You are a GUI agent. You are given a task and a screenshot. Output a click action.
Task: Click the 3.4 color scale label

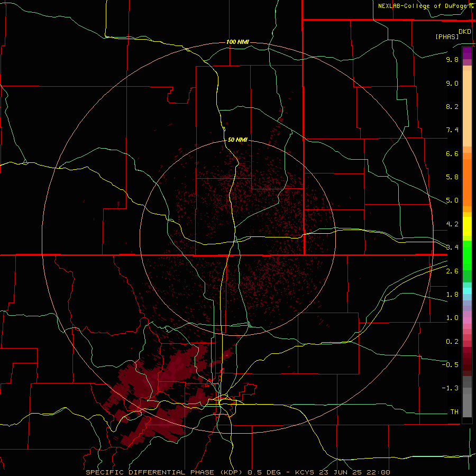[452, 247]
